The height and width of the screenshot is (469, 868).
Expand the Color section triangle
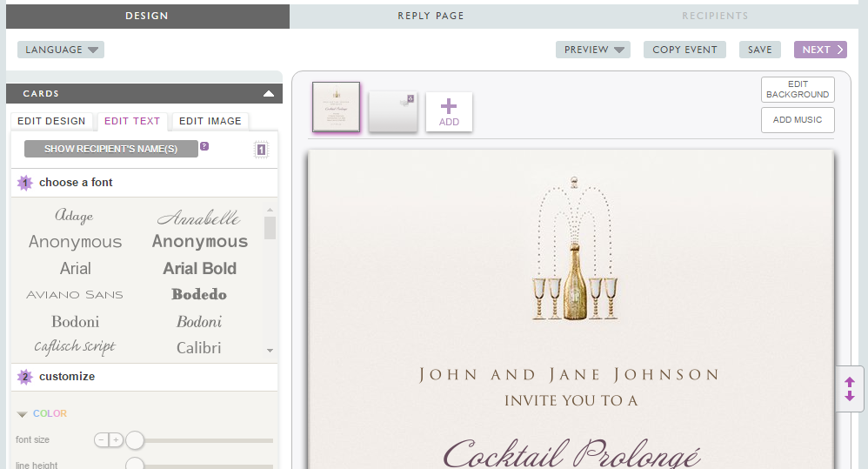coord(22,414)
